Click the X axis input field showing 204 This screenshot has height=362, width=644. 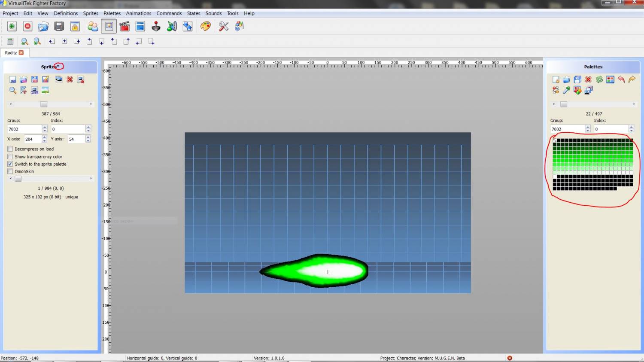(33, 139)
